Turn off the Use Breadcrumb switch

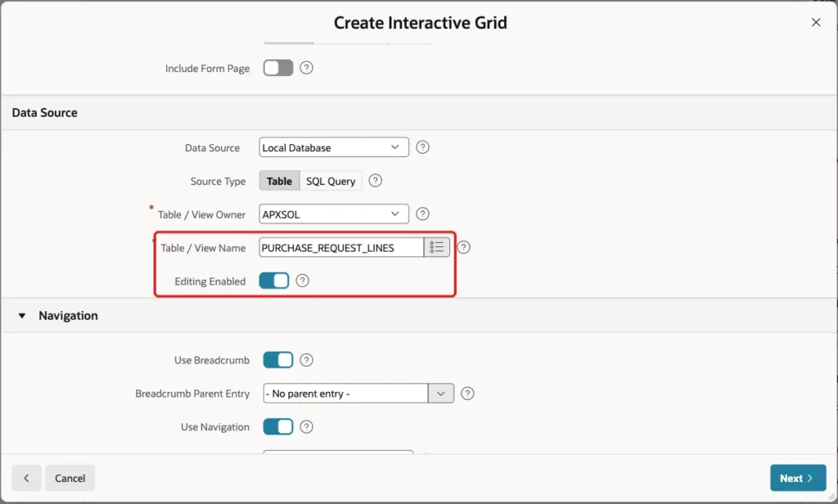pos(278,360)
